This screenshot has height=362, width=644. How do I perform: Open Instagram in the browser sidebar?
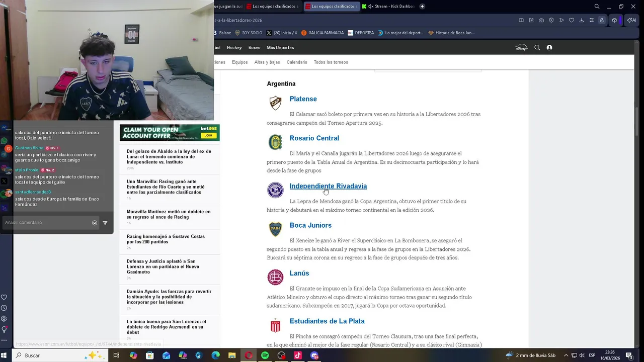coord(5,168)
